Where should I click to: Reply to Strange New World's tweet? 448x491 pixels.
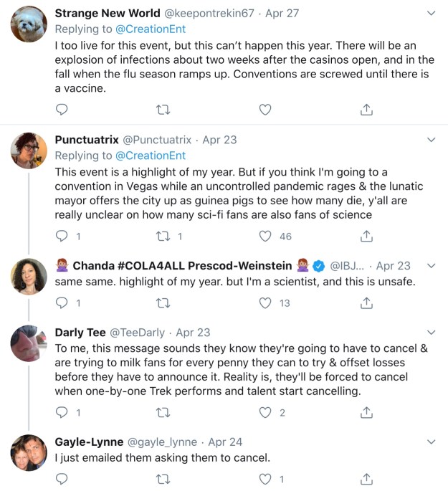coord(62,110)
